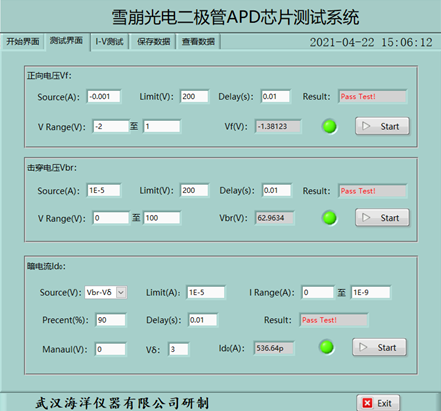Viewport: 441px width, 411px height.
Task: Click the Vδ input field
Action: tap(178, 349)
